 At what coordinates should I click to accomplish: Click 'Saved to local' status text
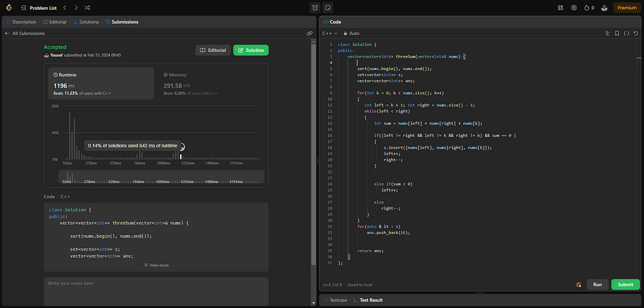(x=360, y=285)
